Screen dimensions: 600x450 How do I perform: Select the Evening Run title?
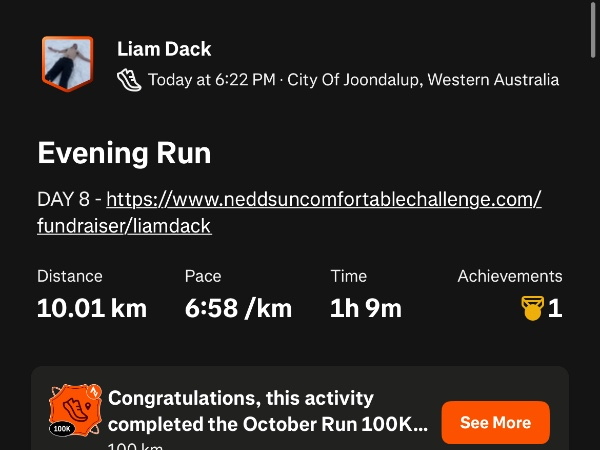[x=124, y=153]
